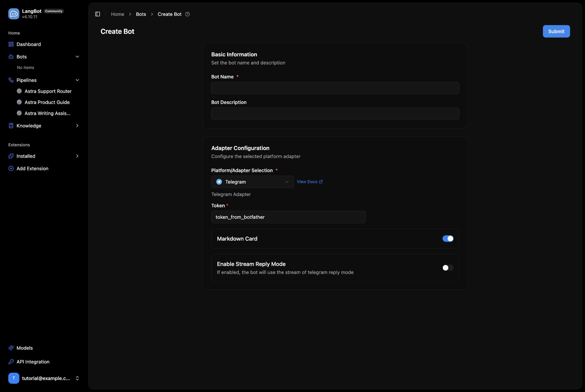Click the Basic Information heading
Viewport: 585px width, 392px height.
pyautogui.click(x=234, y=55)
